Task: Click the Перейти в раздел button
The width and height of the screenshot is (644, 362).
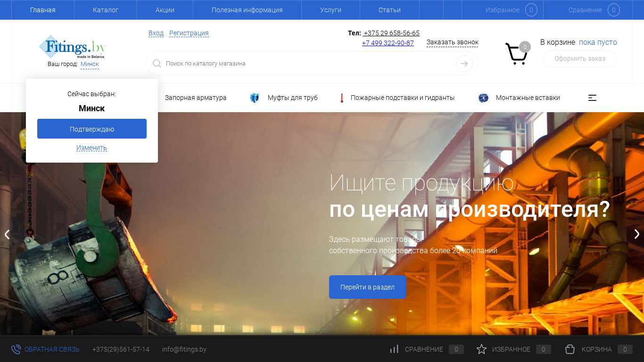Action: [367, 287]
